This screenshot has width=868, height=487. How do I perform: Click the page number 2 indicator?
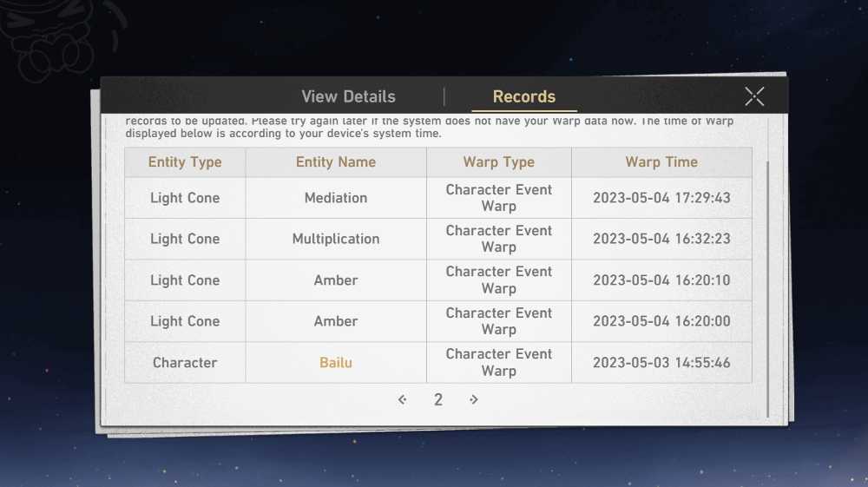(x=437, y=399)
